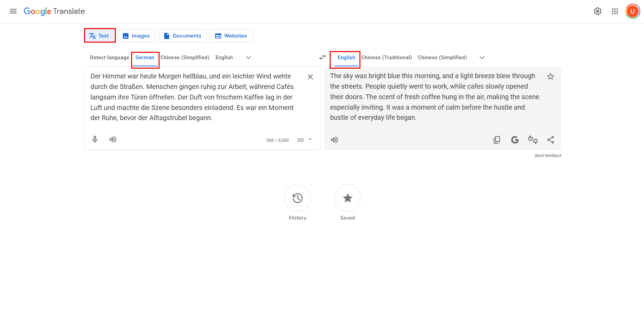Expand the source language list

tap(248, 58)
